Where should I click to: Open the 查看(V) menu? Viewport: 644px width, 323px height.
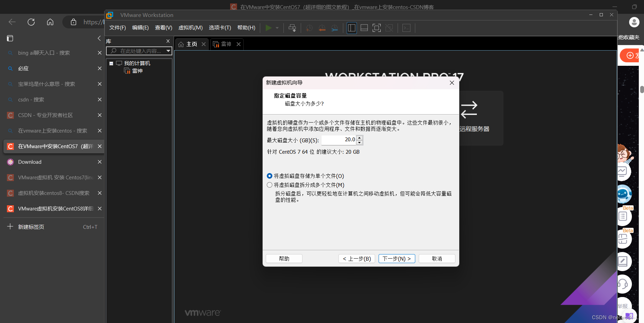pos(163,28)
